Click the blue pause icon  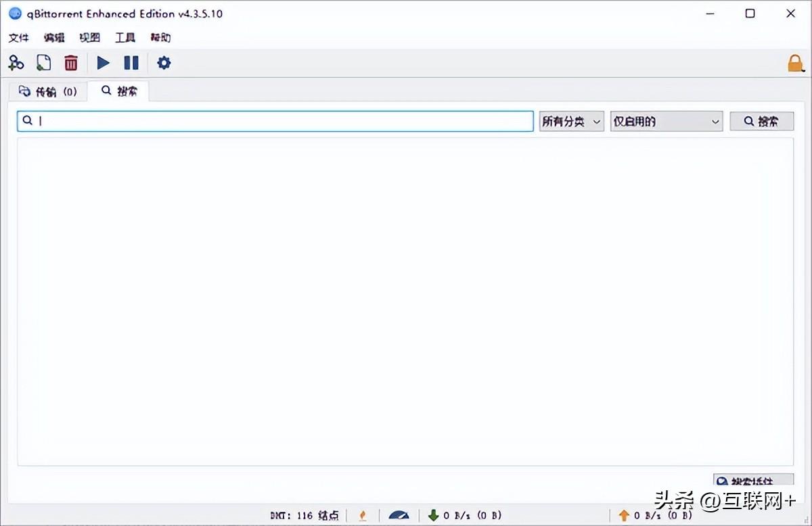131,63
